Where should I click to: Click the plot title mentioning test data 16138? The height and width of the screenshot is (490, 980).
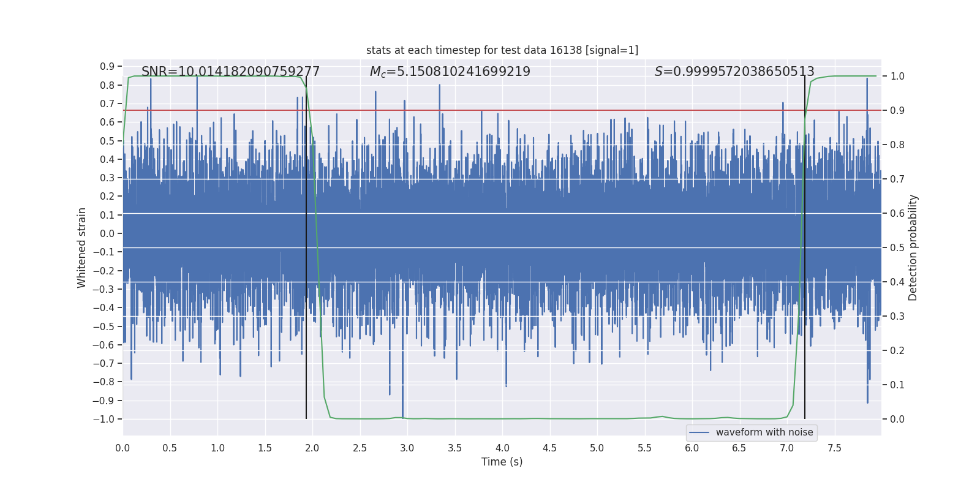point(502,50)
